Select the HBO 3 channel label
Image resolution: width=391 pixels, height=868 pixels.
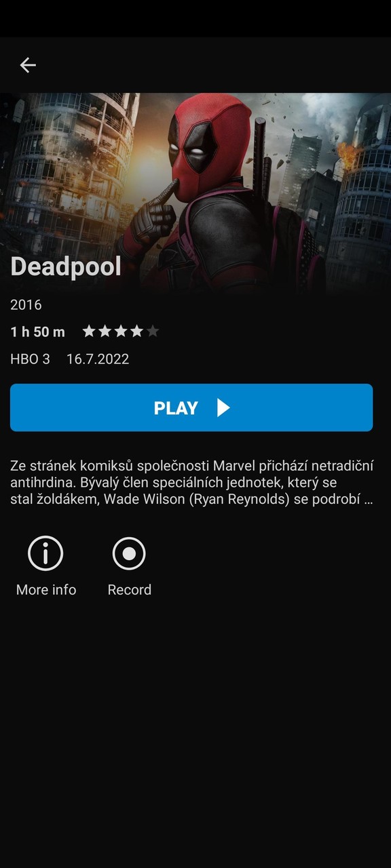click(x=31, y=359)
